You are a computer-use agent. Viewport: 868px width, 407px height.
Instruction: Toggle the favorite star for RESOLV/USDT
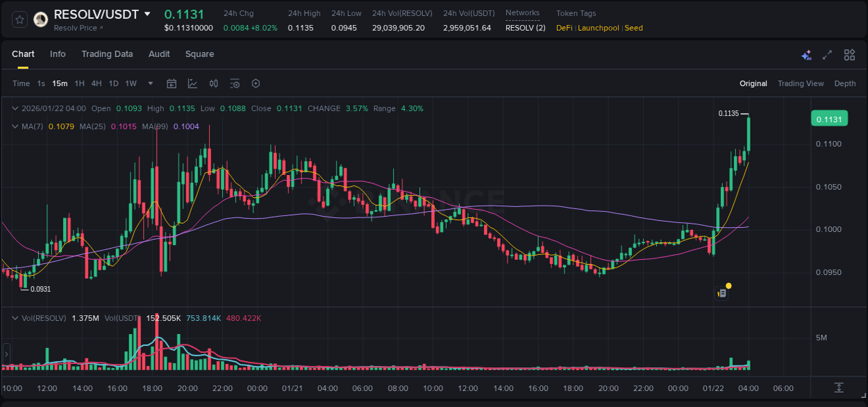click(x=19, y=19)
